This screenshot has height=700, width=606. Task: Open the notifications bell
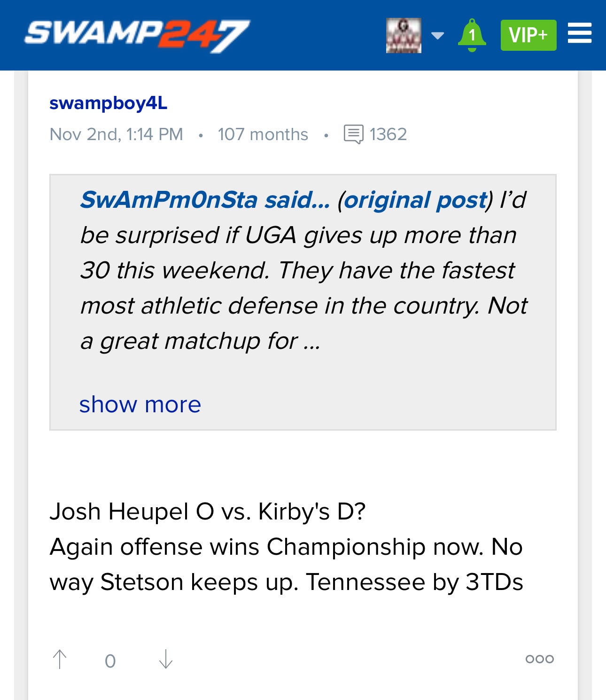click(472, 35)
